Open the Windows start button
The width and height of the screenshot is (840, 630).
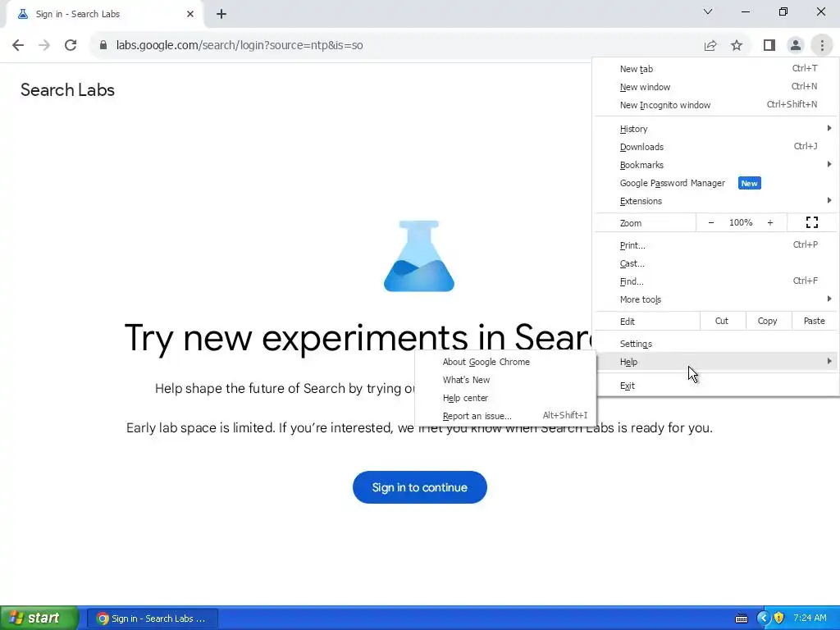(x=39, y=619)
